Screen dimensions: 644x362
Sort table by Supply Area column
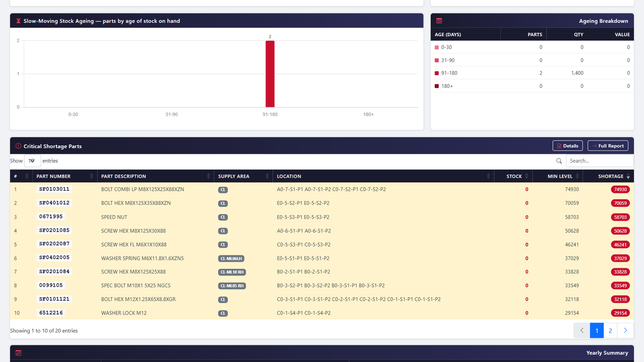coord(243,176)
